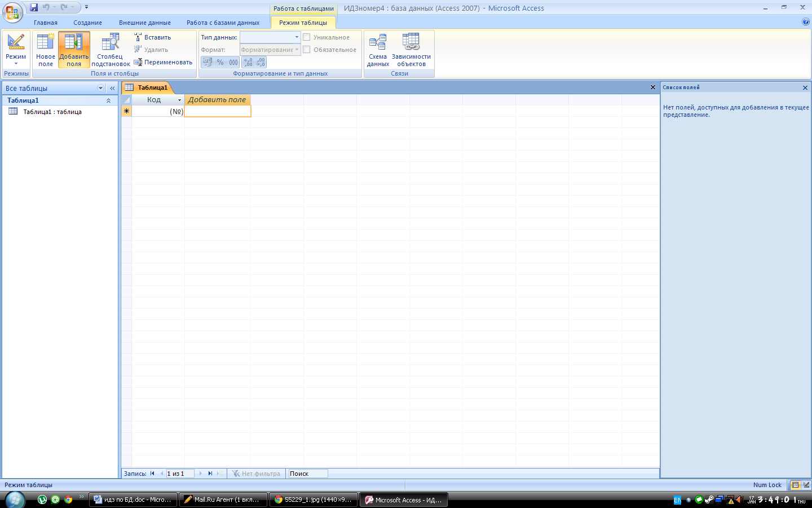Open идз по БД.doc taskbar button
The height and width of the screenshot is (508, 812).
click(x=133, y=500)
